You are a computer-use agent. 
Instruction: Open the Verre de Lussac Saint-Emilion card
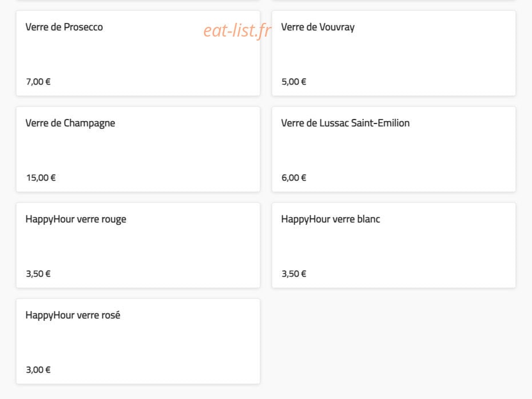point(394,149)
